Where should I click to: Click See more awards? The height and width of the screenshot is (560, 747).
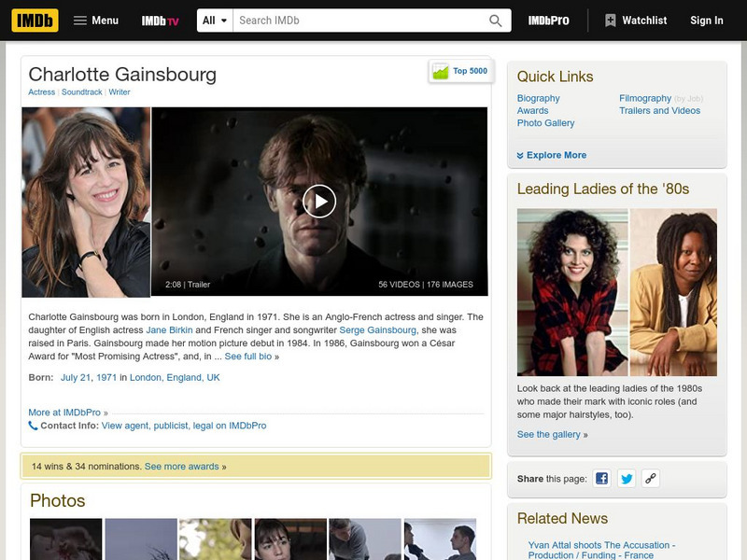tap(181, 466)
